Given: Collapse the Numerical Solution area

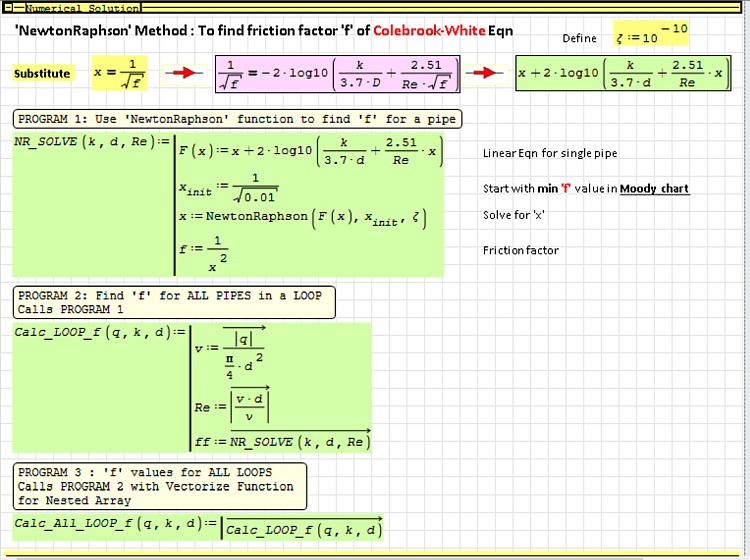Looking at the screenshot, I should (6, 8).
